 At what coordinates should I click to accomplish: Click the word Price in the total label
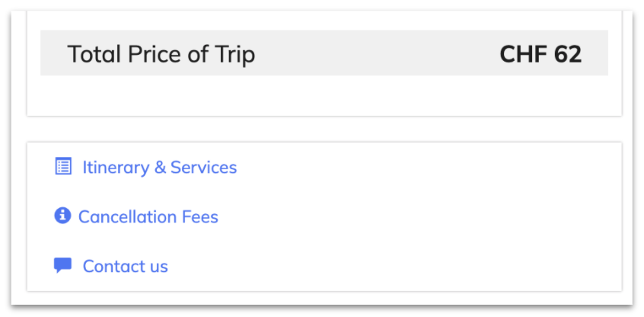tap(155, 54)
